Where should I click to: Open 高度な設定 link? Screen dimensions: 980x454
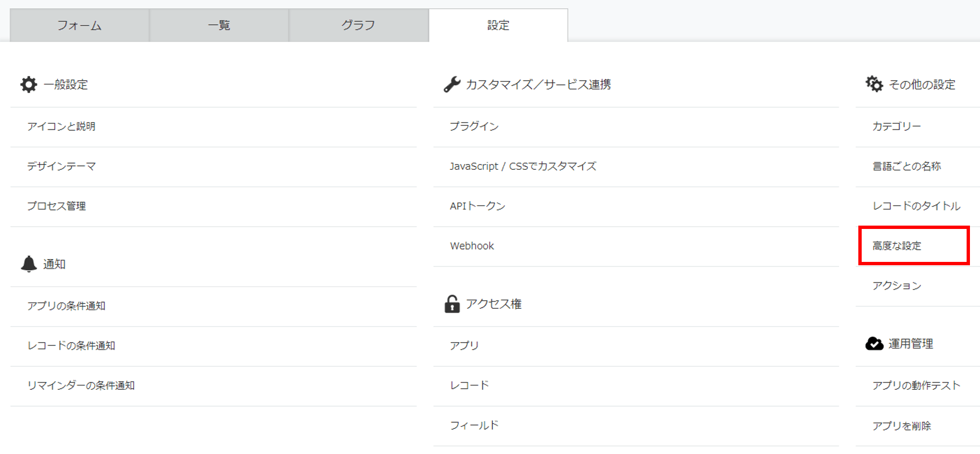pos(896,246)
